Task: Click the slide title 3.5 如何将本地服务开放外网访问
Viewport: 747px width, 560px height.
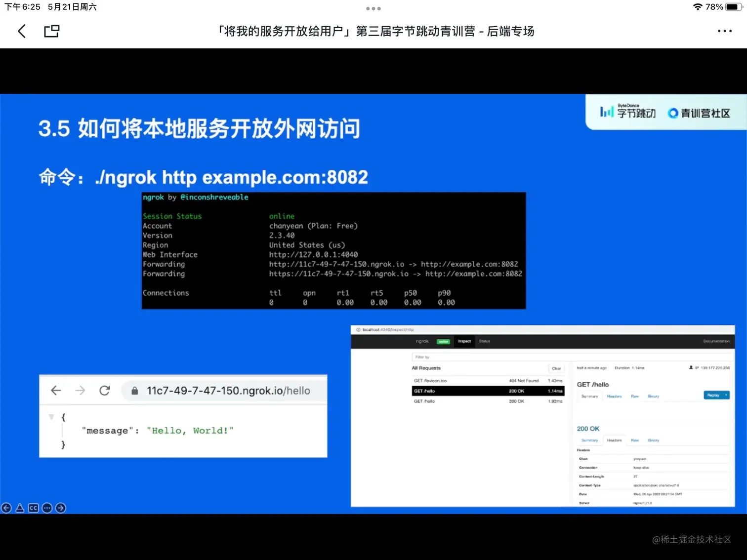Action: pos(199,129)
